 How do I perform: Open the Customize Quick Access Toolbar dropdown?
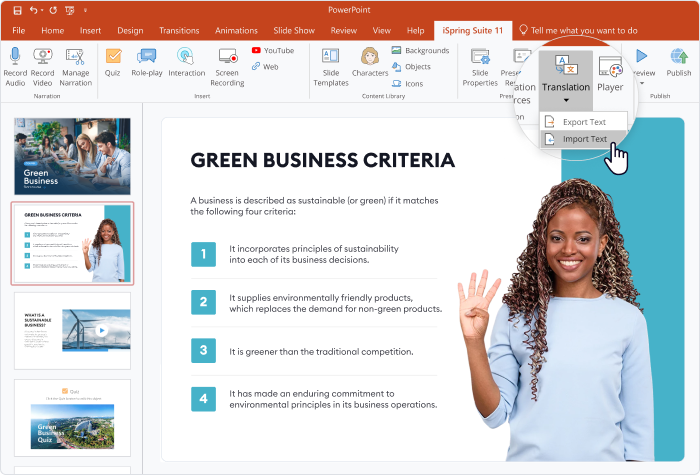pos(85,10)
